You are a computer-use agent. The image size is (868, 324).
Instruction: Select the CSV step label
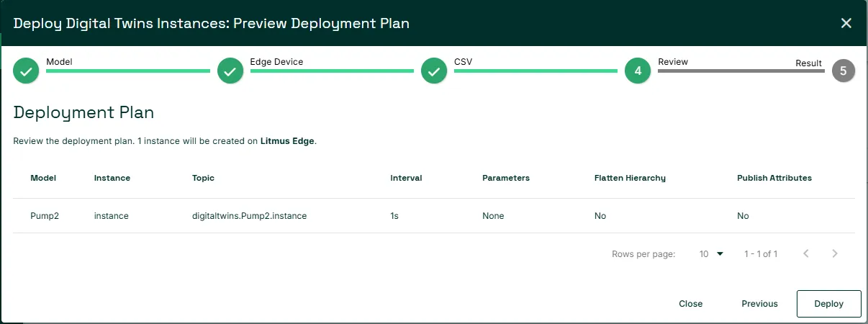(x=463, y=62)
